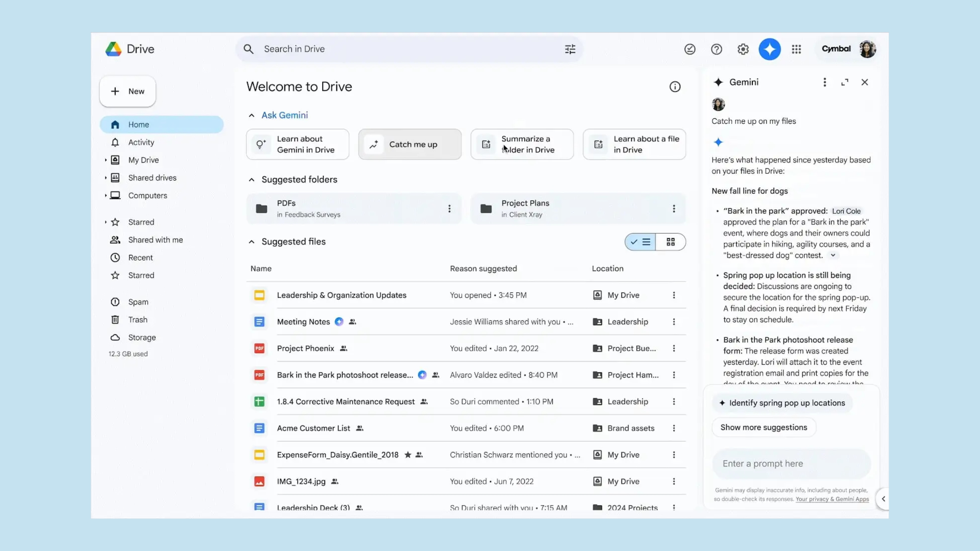Click Learn about a file in Drive card
This screenshot has width=980, height=551.
pos(634,144)
